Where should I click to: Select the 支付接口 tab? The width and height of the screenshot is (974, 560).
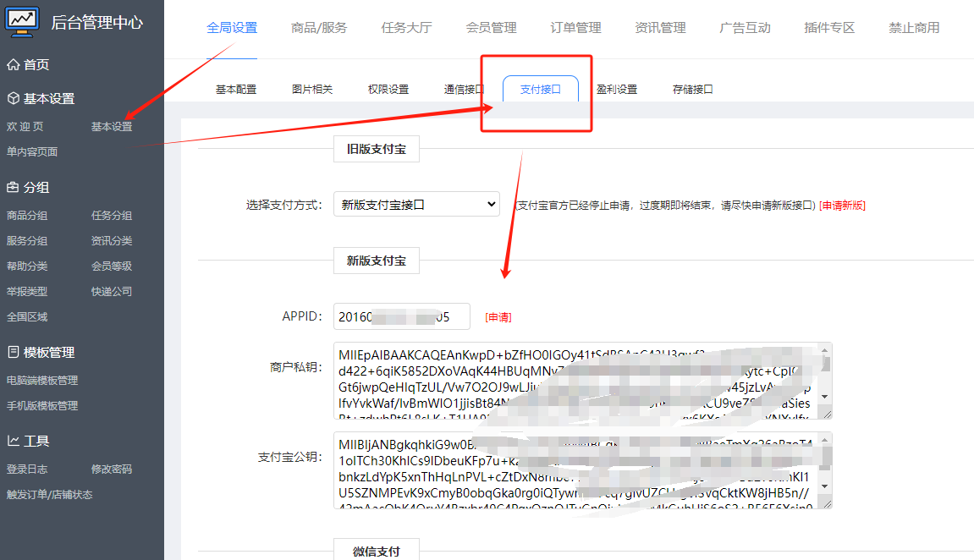541,89
